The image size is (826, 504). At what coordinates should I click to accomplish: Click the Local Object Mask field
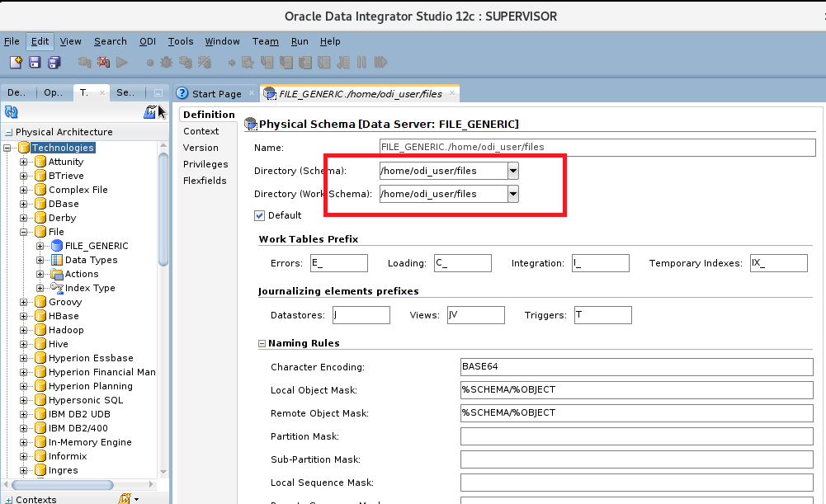click(636, 389)
